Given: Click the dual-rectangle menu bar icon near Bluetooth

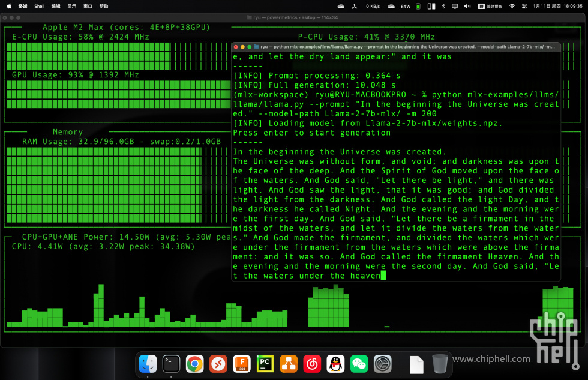Looking at the screenshot, I should 431,6.
